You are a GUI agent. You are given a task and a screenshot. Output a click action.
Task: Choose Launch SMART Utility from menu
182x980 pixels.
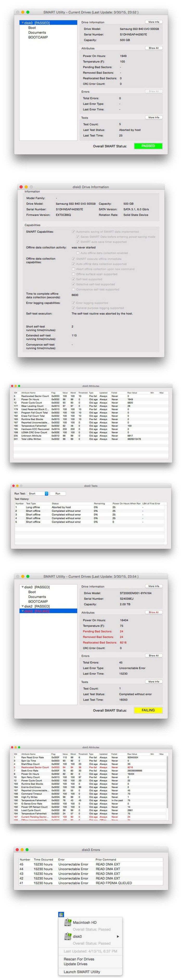(x=82, y=972)
